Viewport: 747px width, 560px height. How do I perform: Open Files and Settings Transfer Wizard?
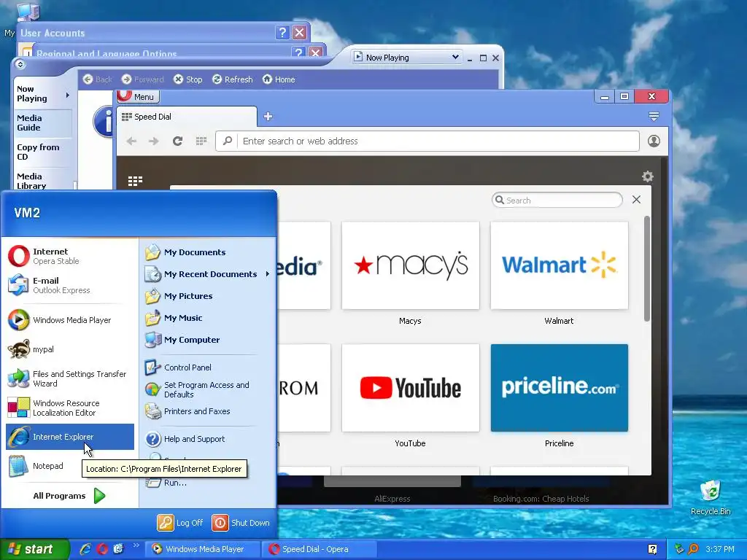70,378
